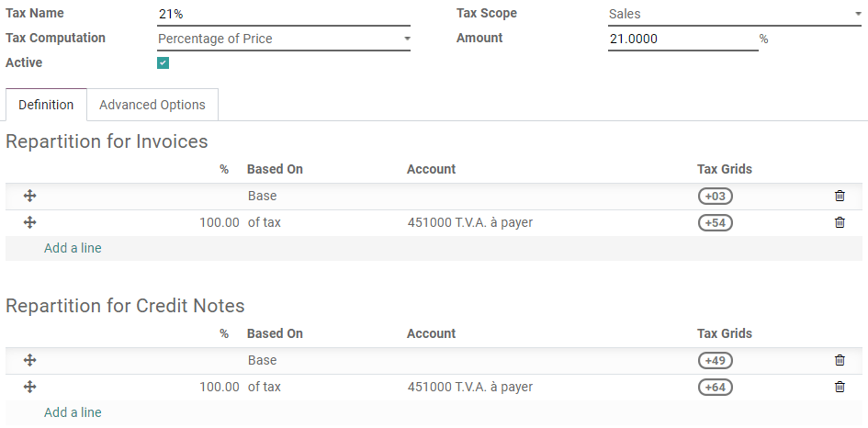Open the Tax Scope dropdown

[x=734, y=14]
